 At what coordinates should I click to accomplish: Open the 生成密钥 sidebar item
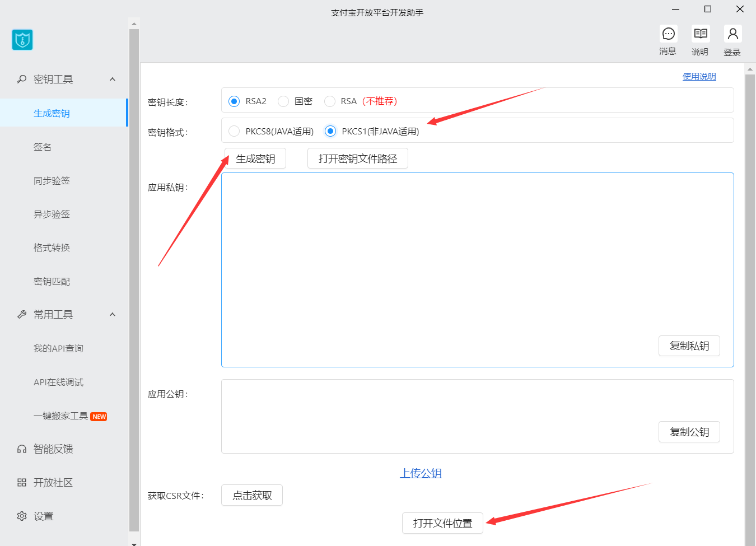point(63,113)
